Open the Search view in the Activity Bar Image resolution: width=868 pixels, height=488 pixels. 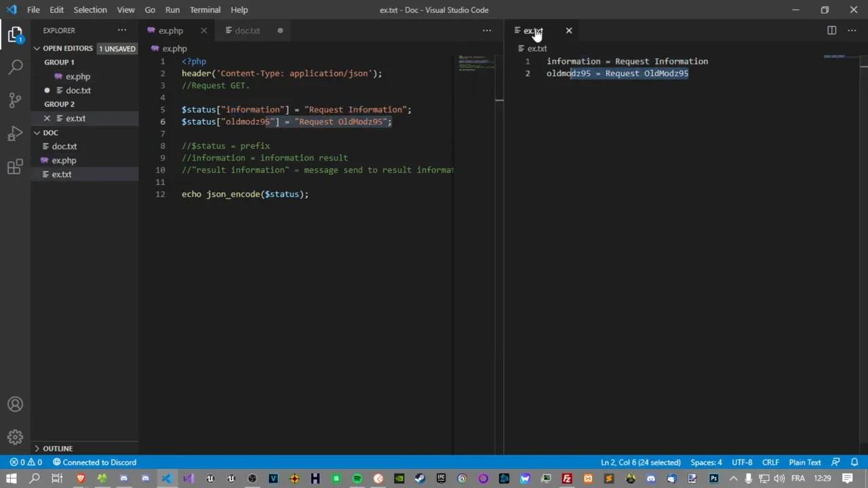(x=15, y=66)
